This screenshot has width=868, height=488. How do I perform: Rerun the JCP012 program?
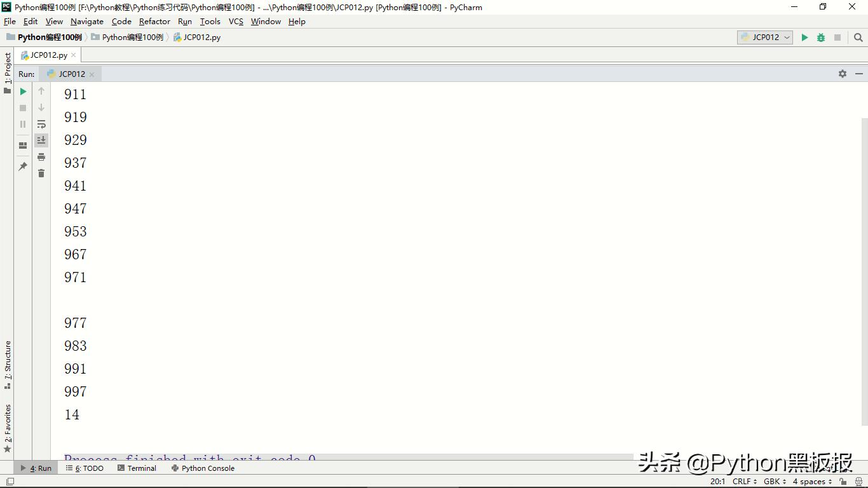pos(23,91)
